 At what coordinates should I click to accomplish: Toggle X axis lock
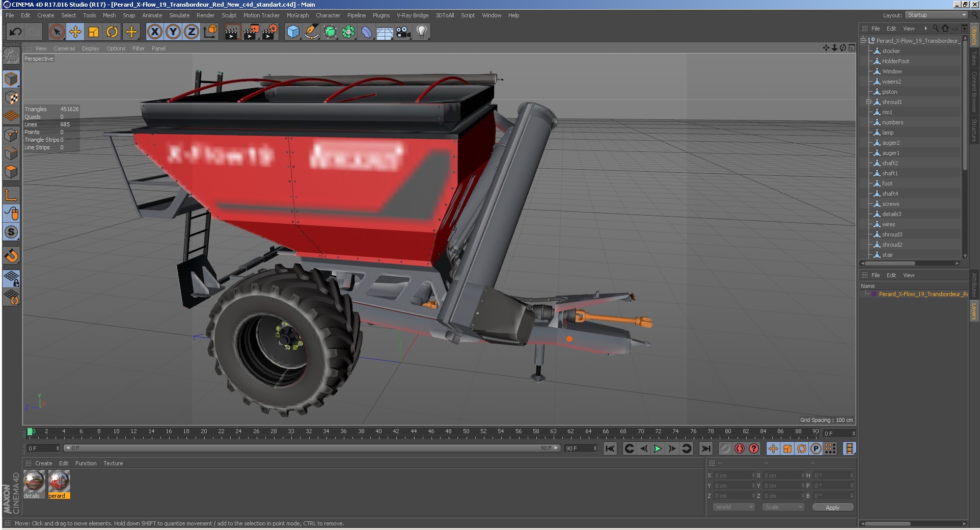155,32
